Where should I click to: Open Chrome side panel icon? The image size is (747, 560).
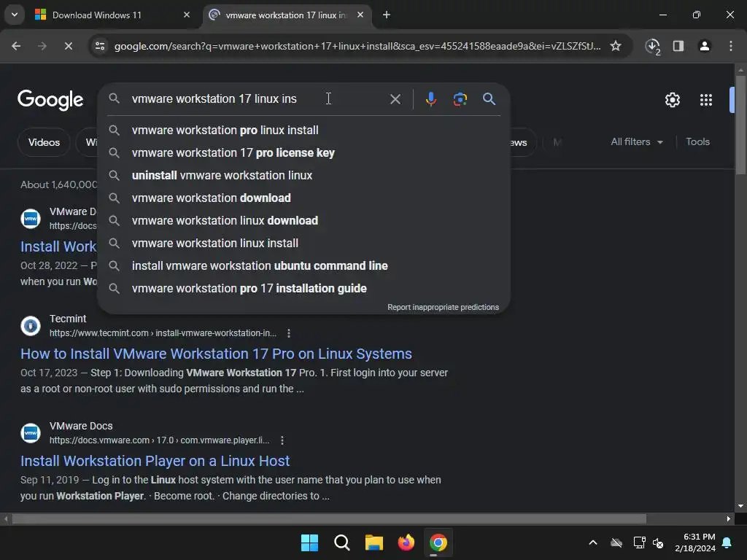pyautogui.click(x=678, y=46)
